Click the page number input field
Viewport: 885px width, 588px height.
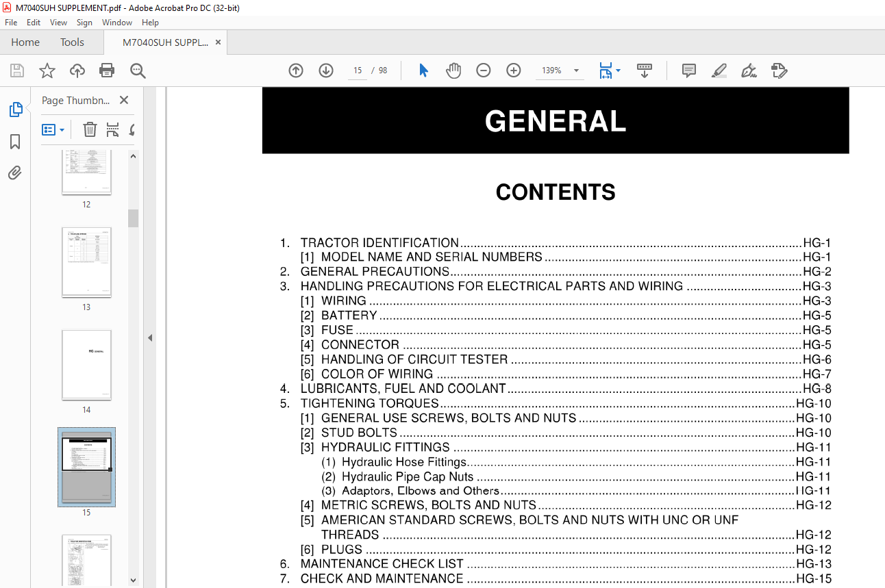pyautogui.click(x=358, y=71)
